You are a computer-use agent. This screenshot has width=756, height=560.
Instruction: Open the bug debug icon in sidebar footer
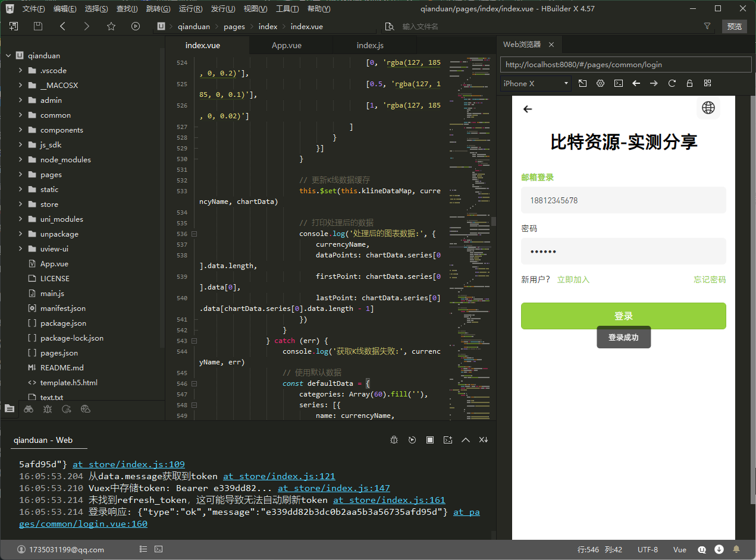[48, 408]
